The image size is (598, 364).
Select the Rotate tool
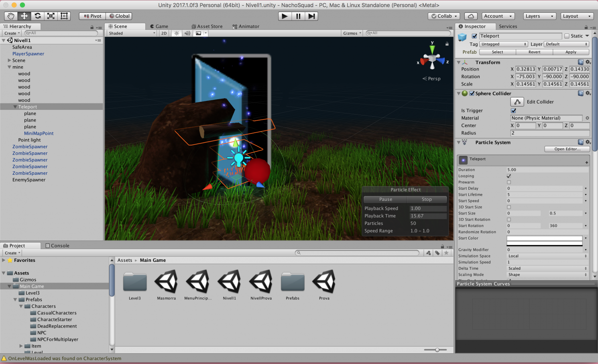38,16
